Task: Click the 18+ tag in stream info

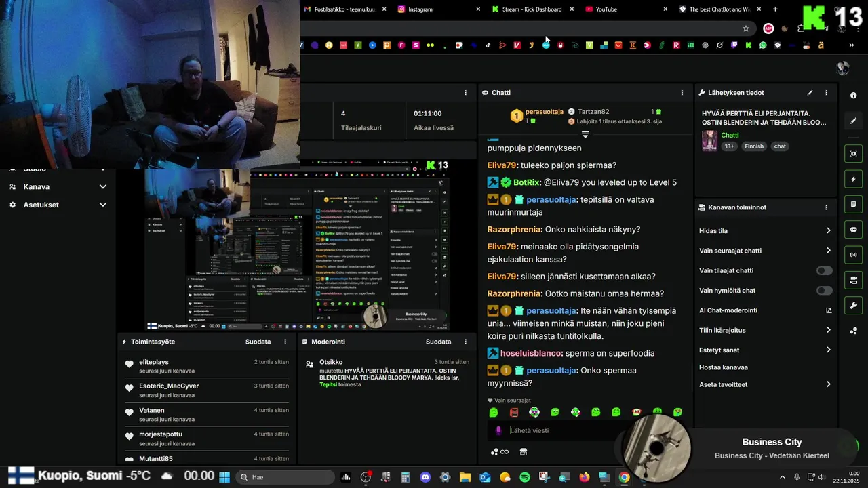Action: coord(729,146)
